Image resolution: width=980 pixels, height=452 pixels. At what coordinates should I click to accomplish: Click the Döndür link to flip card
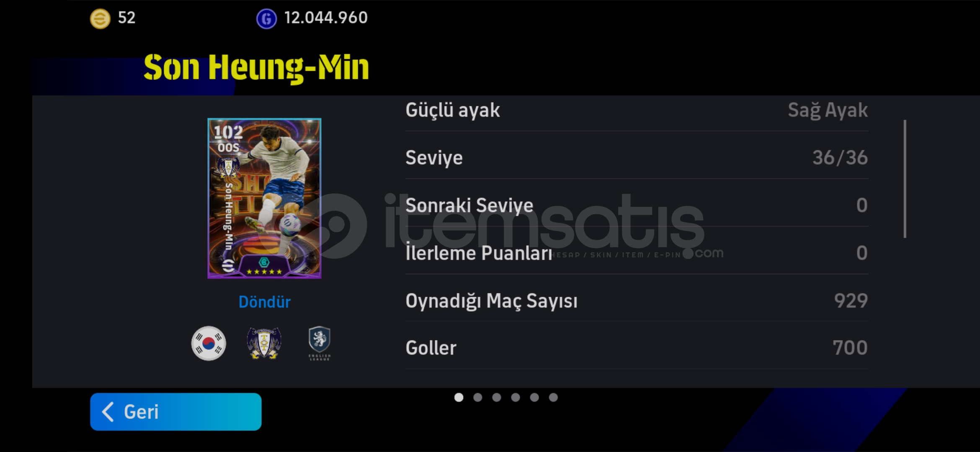pos(264,302)
